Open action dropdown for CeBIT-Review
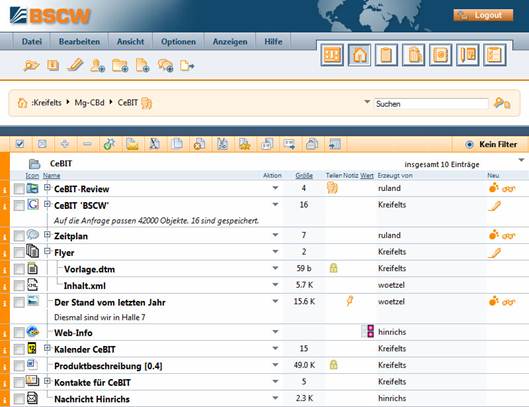 275,188
